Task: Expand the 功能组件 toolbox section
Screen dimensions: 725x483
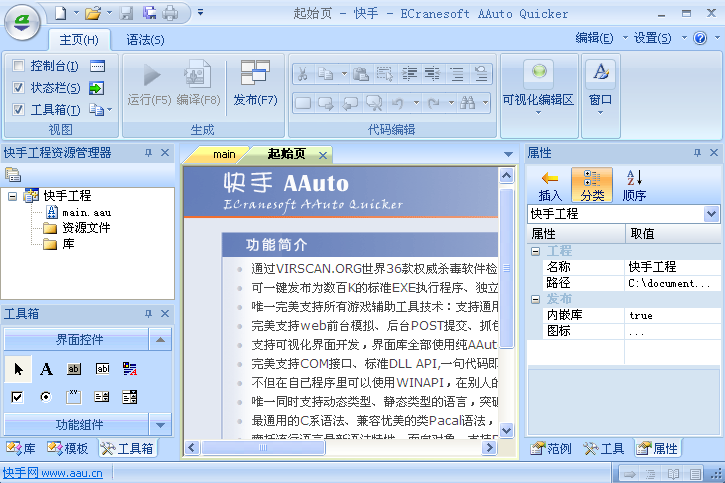Action: (x=160, y=424)
